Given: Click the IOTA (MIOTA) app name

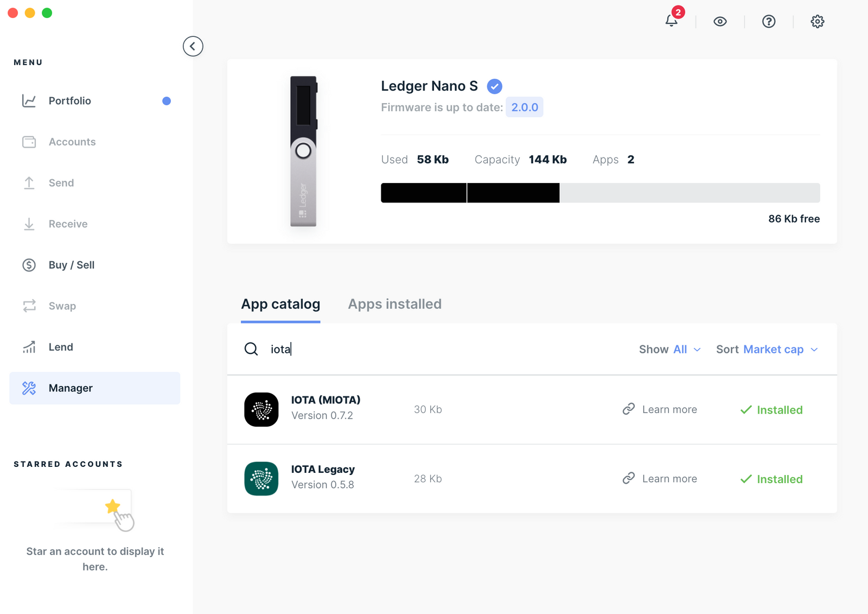Looking at the screenshot, I should point(325,400).
